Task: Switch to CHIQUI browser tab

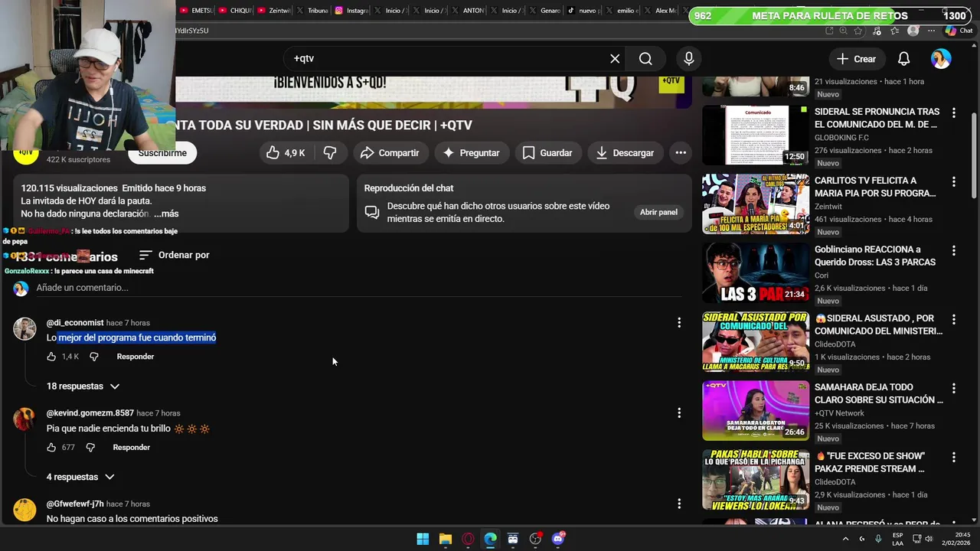Action: point(235,11)
